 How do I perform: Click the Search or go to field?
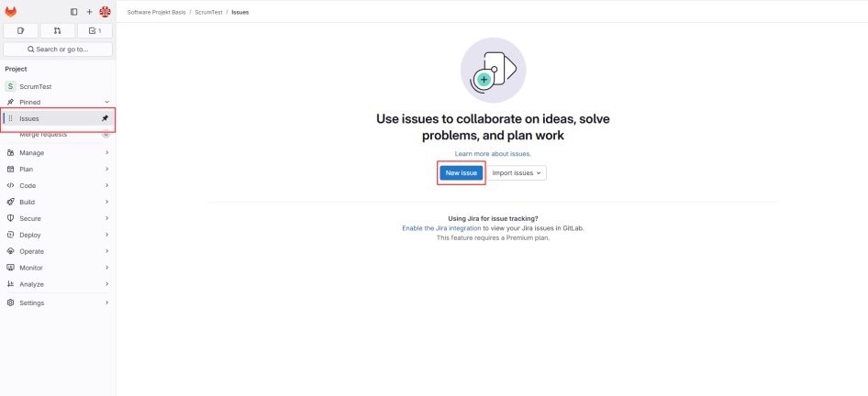coord(58,49)
